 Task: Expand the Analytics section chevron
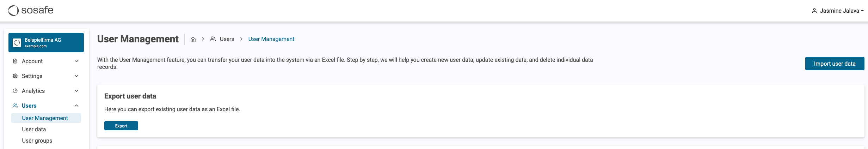click(76, 91)
